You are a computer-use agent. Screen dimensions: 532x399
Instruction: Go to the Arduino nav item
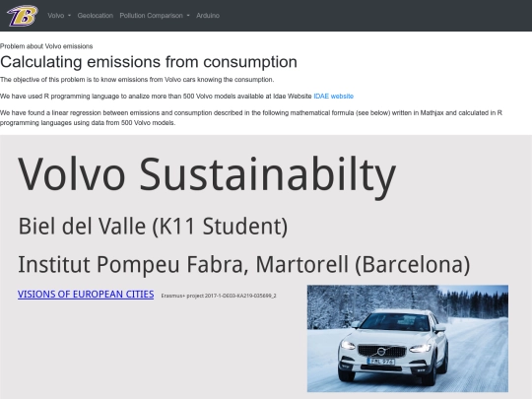click(208, 16)
